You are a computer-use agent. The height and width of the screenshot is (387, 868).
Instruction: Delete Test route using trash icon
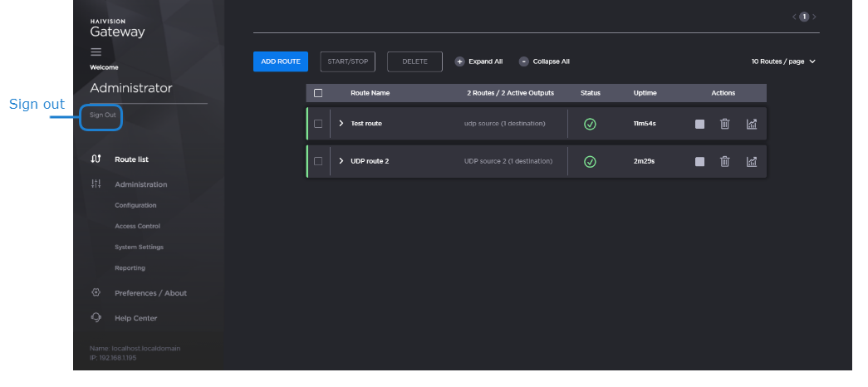click(x=724, y=124)
